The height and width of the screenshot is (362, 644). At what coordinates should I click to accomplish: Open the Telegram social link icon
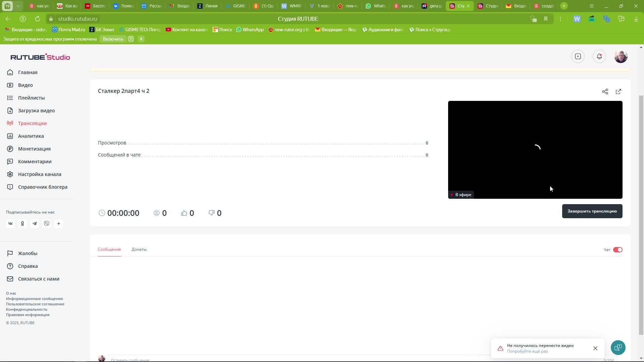tap(35, 224)
